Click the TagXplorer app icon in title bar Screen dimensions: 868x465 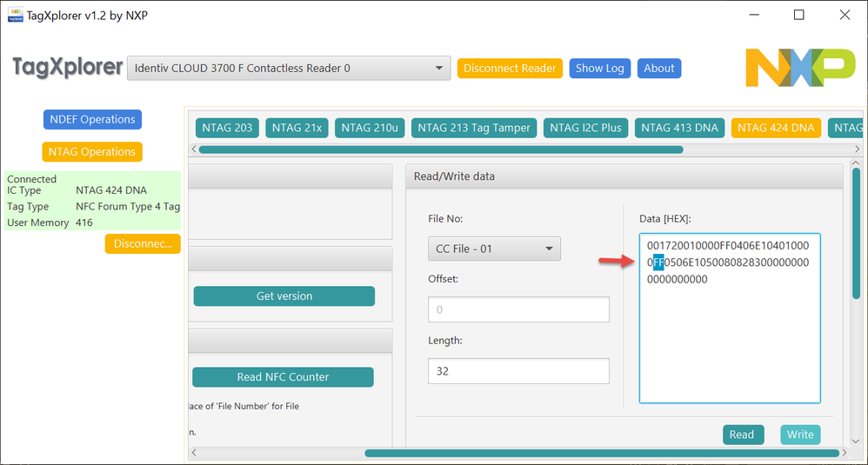point(16,15)
